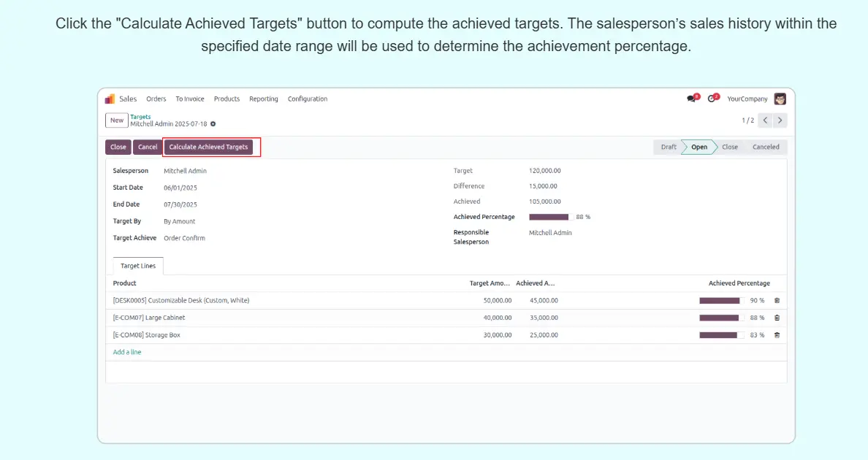Open the Orders menu
The width and height of the screenshot is (868, 460).
coord(156,99)
